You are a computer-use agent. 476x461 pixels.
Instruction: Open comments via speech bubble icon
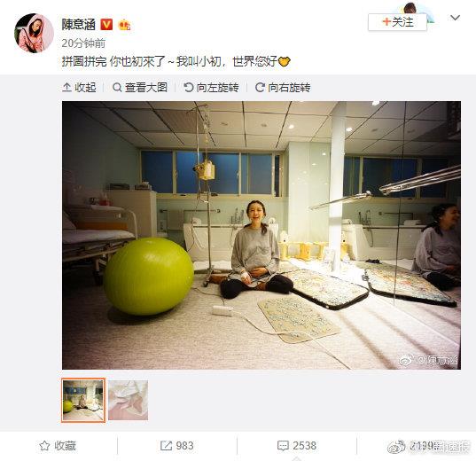click(283, 446)
